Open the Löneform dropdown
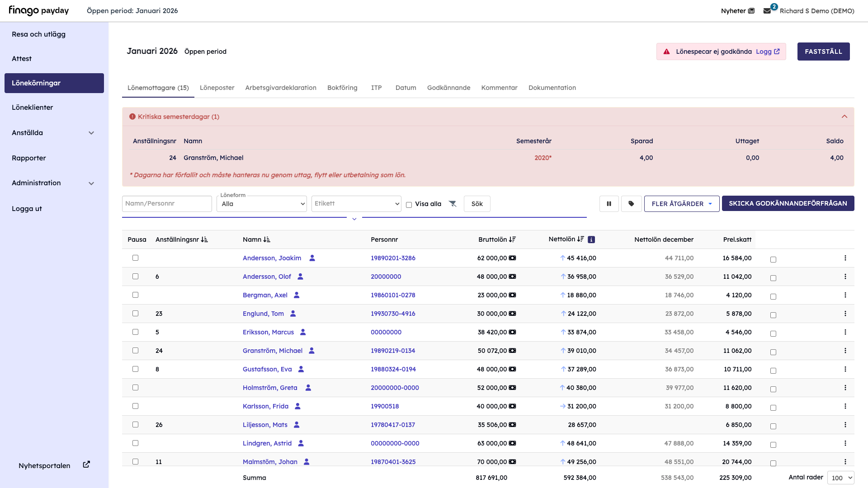The width and height of the screenshot is (868, 488). (261, 204)
